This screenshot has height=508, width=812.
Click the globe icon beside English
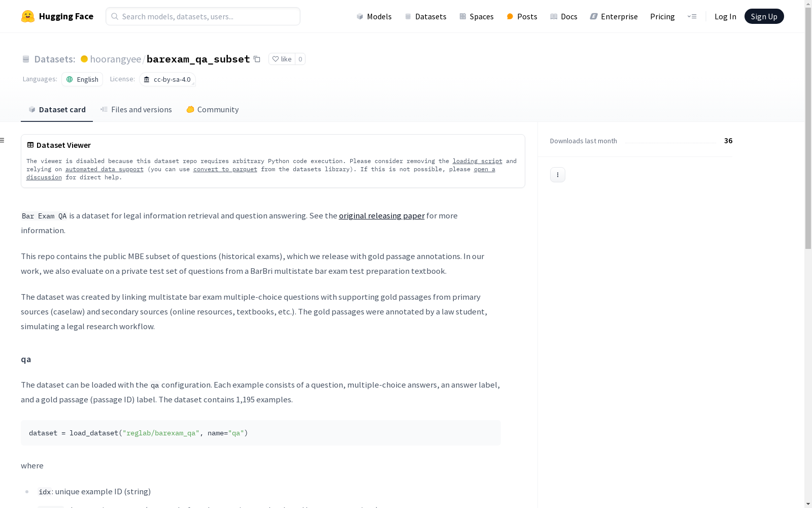pos(70,79)
